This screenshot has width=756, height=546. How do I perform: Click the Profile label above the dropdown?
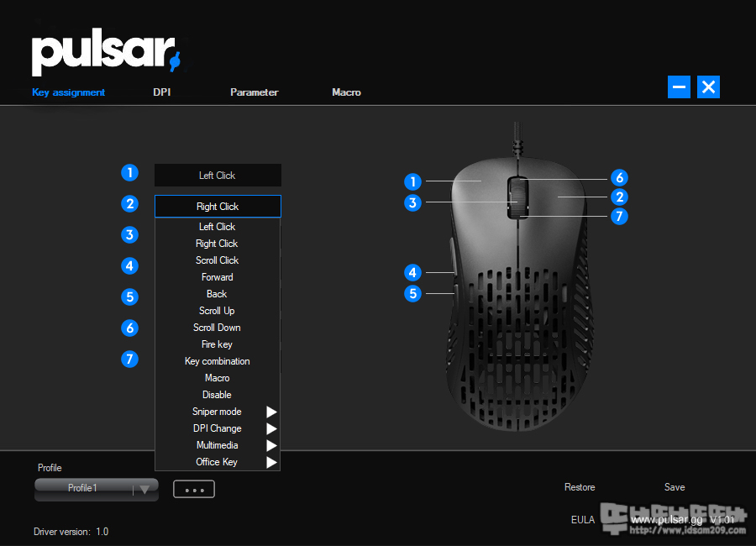(50, 468)
